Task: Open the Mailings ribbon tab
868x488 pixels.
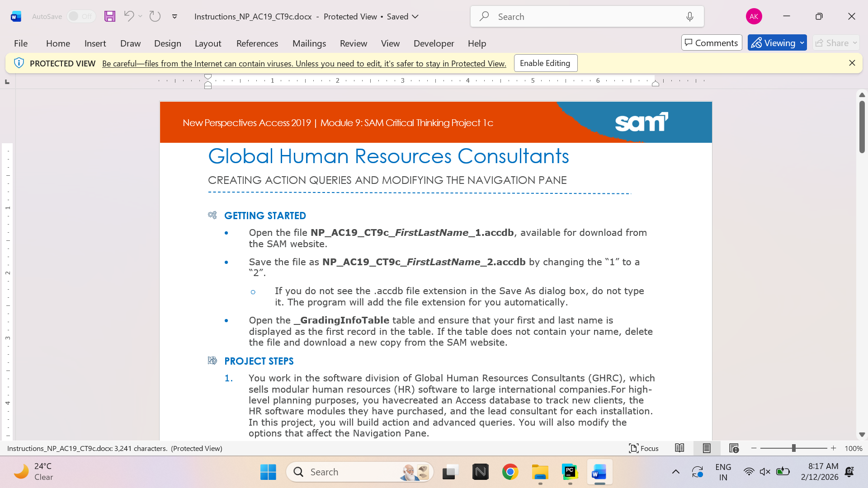Action: coord(309,43)
